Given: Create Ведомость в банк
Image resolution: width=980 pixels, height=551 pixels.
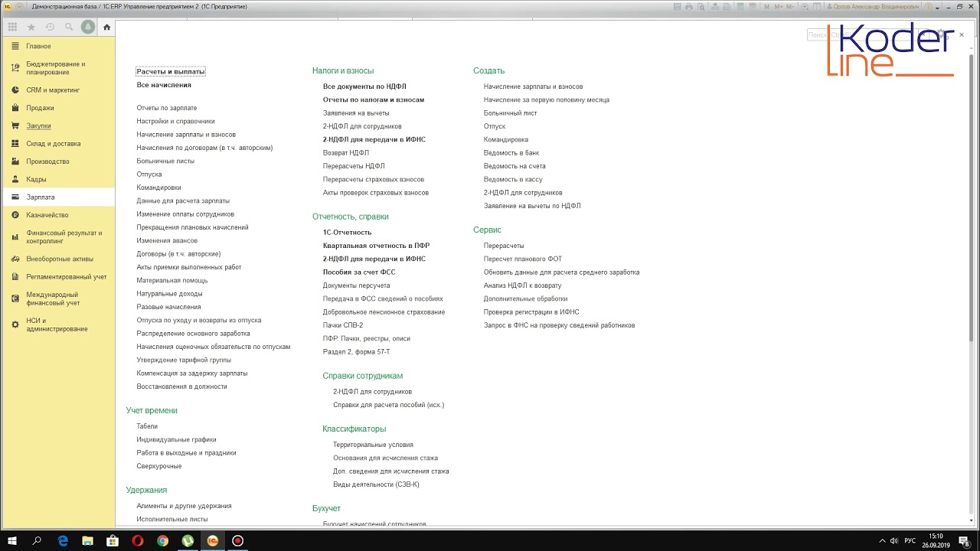Looking at the screenshot, I should 511,152.
